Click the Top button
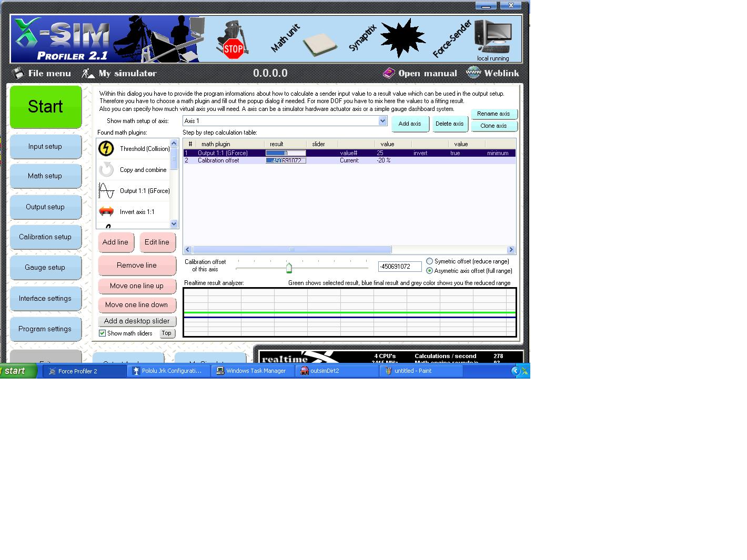 (x=167, y=333)
